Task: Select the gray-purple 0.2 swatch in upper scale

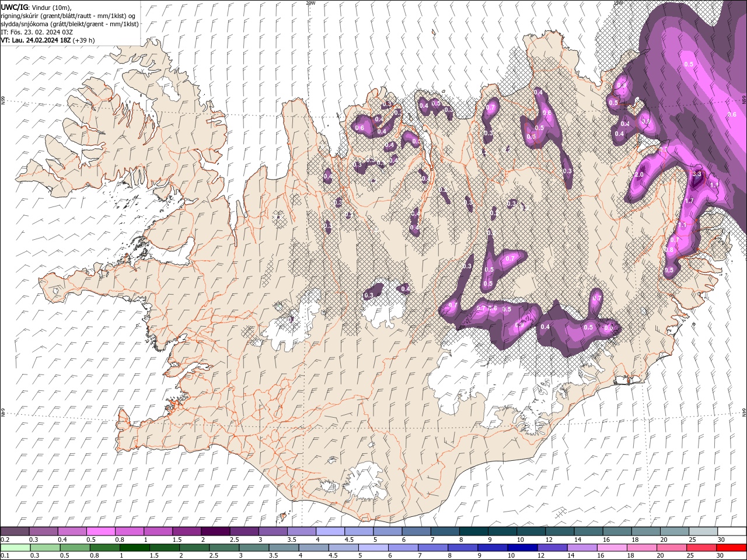Action: pos(15,531)
